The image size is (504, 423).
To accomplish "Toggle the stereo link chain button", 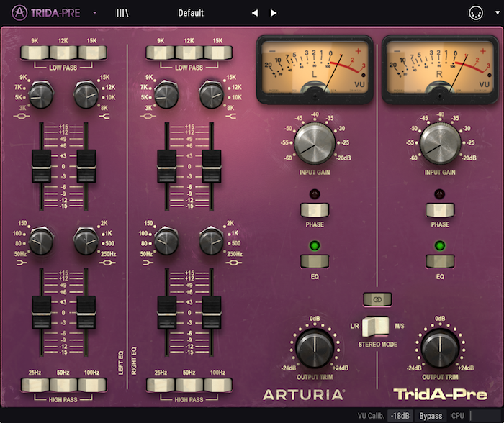I will [x=377, y=299].
